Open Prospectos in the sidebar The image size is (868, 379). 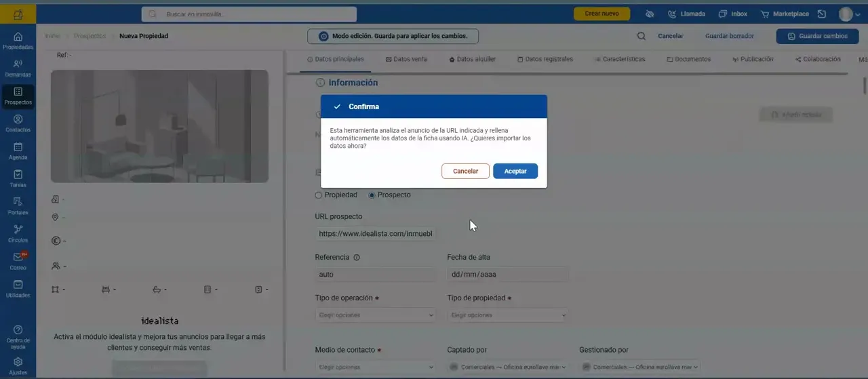[x=18, y=96]
